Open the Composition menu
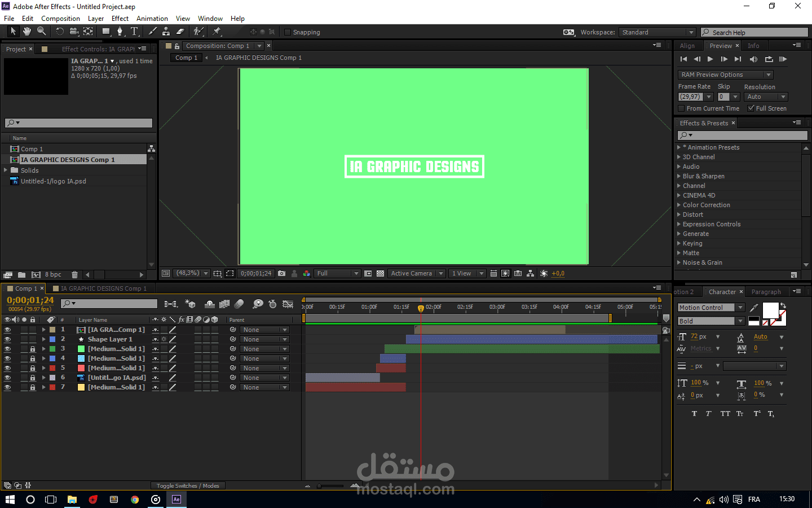Screen dimensions: 812x508 pyautogui.click(x=60, y=19)
